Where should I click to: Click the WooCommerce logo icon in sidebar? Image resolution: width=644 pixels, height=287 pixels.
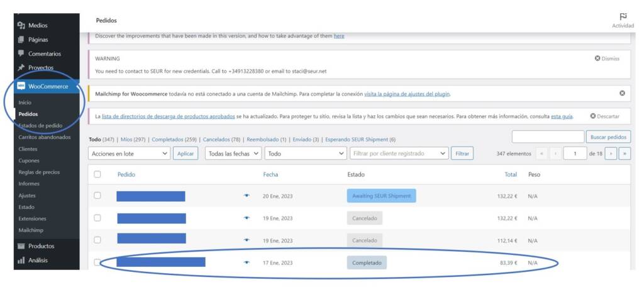click(21, 86)
